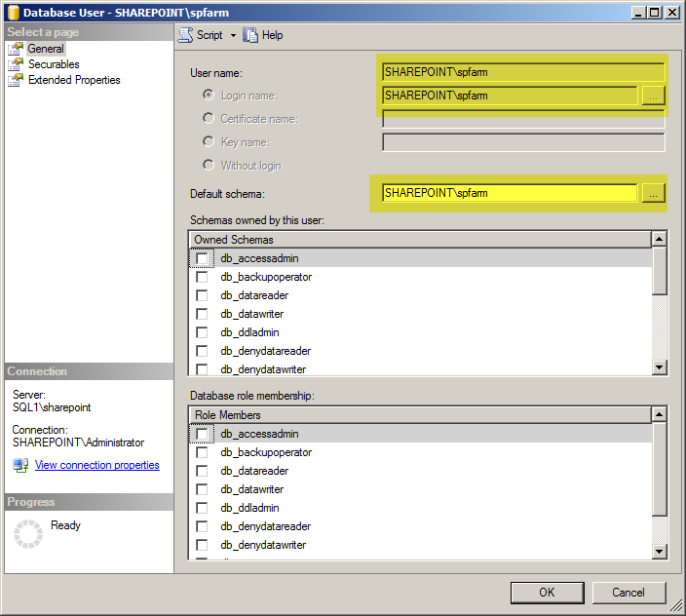Open the Script dropdown arrow
Viewport: 686px width, 616px height.
(233, 35)
